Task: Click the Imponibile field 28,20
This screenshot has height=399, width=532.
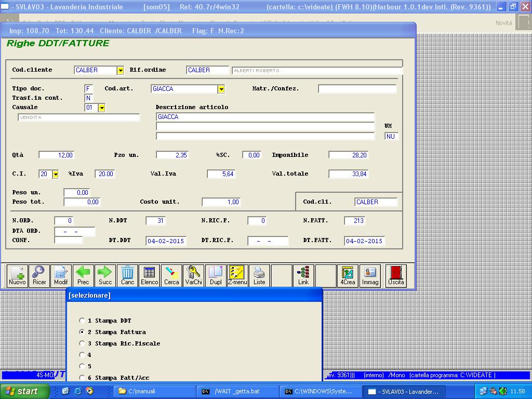Action: tap(349, 155)
